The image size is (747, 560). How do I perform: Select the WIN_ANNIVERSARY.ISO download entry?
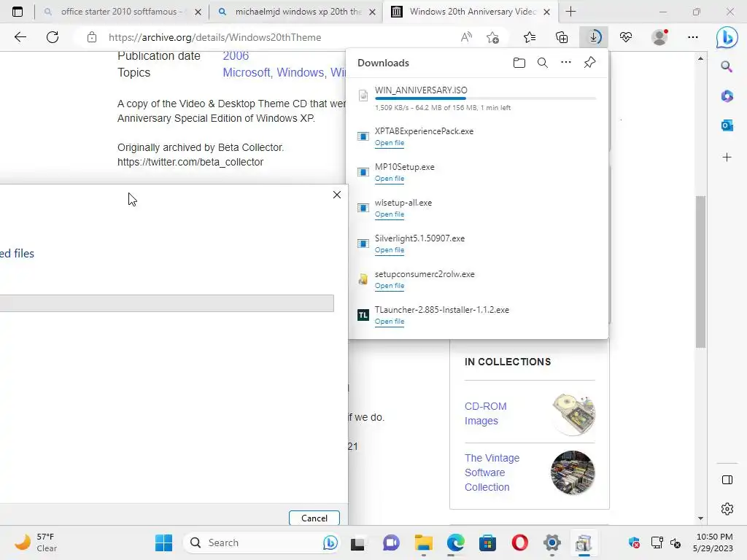coord(479,98)
